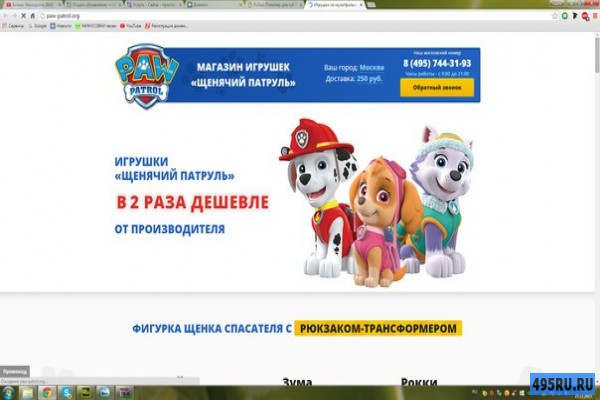Screen dimensions: 600x400
Task: Click the Рокки product name
Action: 419,381
